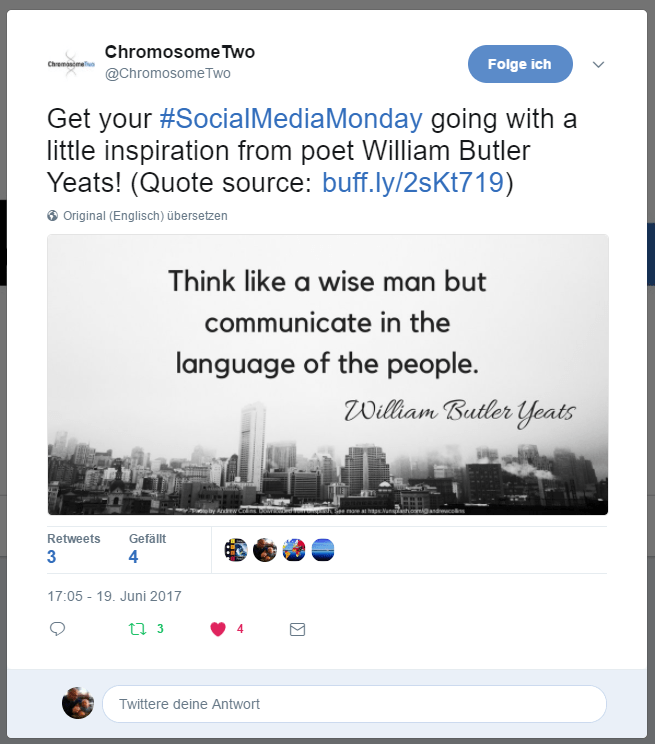Click the first liker avatar

pos(236,550)
